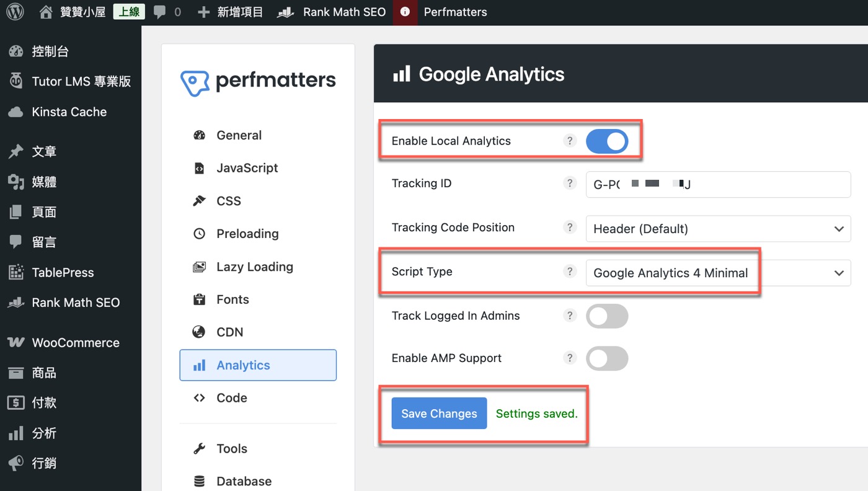Click the Tutor LMS sidebar icon

coord(16,81)
